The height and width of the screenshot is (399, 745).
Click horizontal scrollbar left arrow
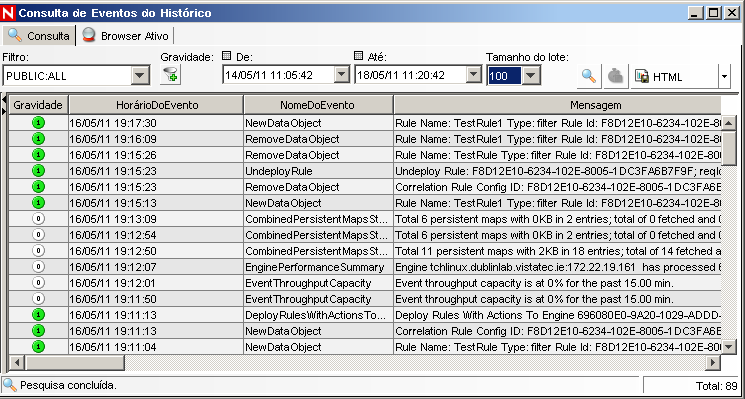[x=17, y=363]
